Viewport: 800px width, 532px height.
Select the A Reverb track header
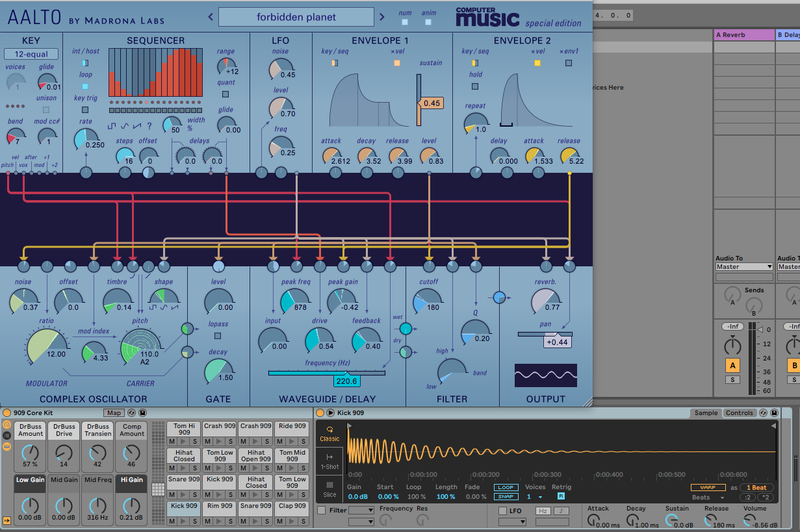(744, 35)
